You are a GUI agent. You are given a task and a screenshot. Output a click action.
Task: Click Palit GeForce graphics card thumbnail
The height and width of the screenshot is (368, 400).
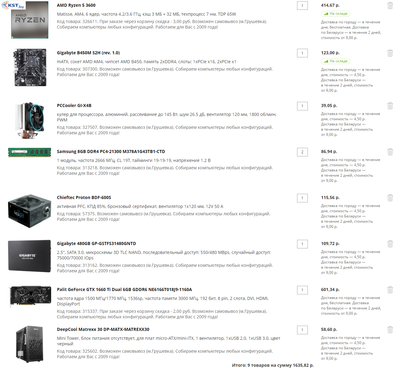[30, 296]
